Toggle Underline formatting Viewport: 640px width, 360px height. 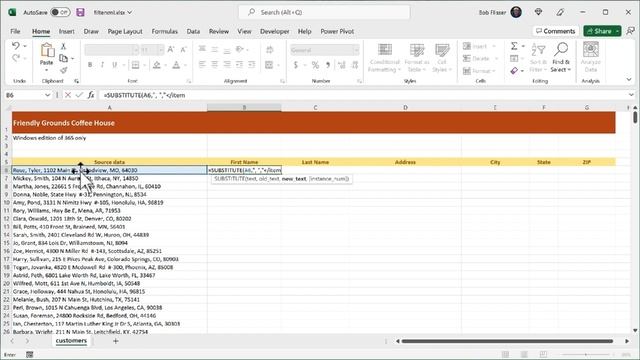(115, 64)
